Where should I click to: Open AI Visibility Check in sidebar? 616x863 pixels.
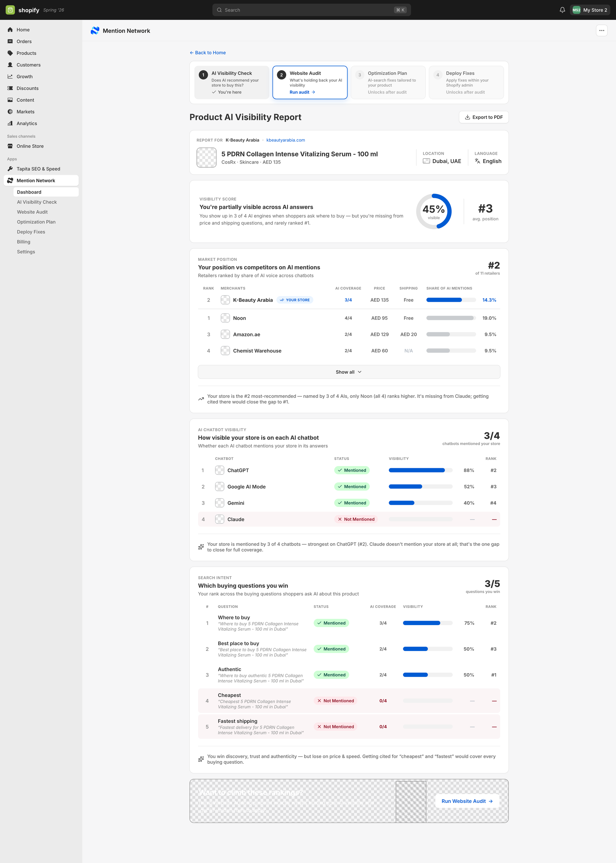(37, 202)
